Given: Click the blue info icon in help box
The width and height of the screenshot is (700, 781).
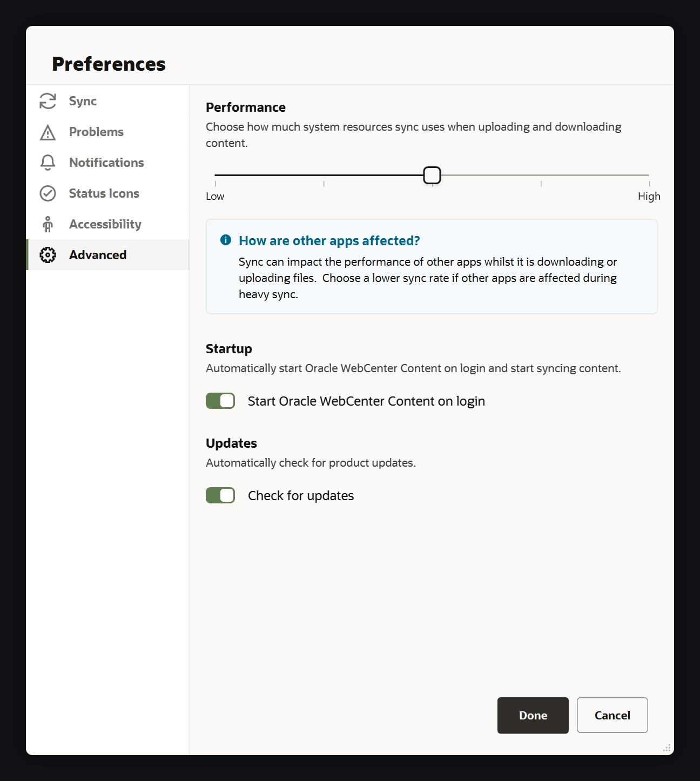Looking at the screenshot, I should pyautogui.click(x=226, y=240).
